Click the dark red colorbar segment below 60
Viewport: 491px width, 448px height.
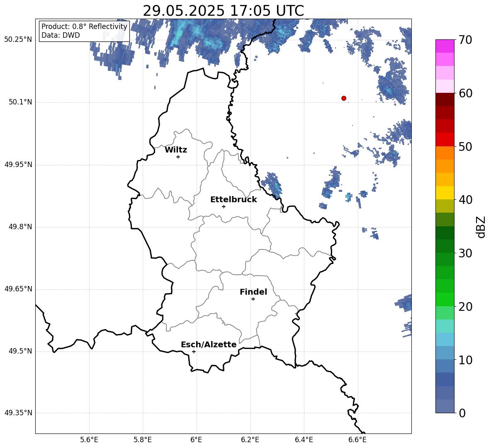[x=445, y=99]
